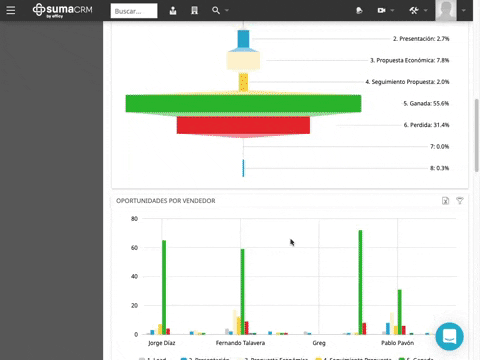
Task: Open the chat support bubble
Action: pos(449,336)
